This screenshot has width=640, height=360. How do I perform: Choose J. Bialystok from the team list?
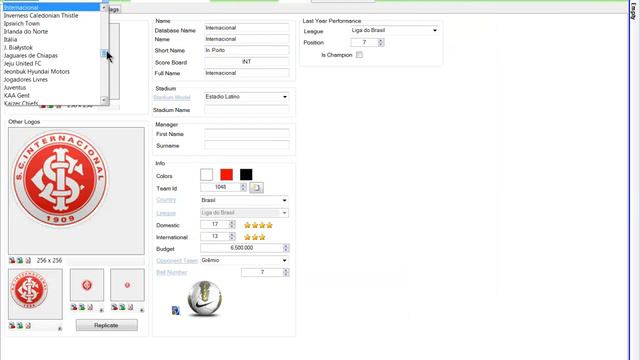click(x=18, y=48)
